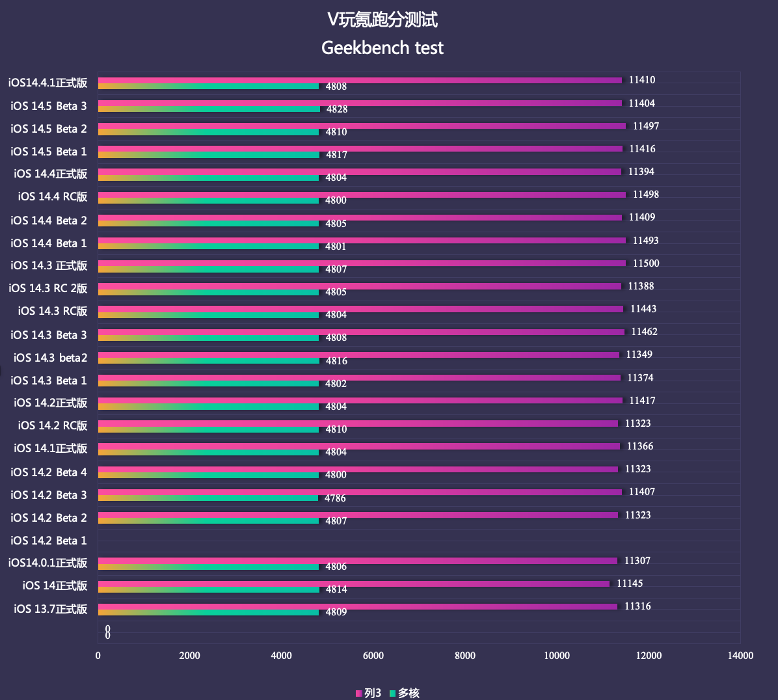Click the iOS 13.7正式版 axis label
Image resolution: width=778 pixels, height=700 pixels.
51,609
